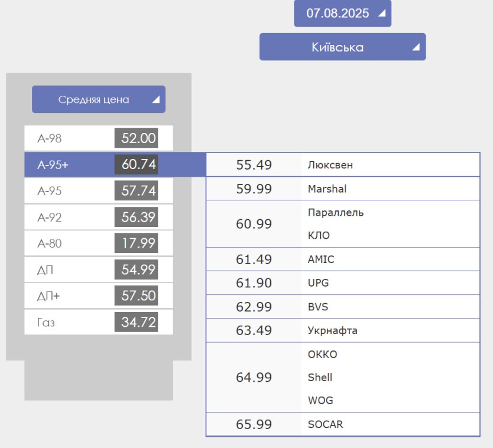Click the 65.99 price cell

point(254,424)
